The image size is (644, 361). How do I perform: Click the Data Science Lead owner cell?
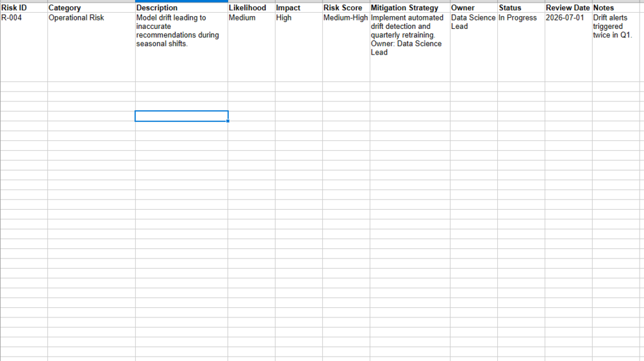click(x=474, y=47)
